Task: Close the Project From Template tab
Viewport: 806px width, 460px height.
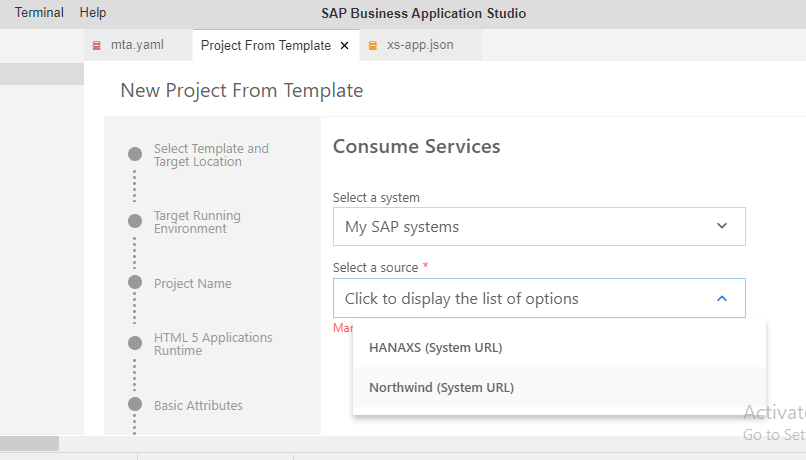Action: [344, 46]
